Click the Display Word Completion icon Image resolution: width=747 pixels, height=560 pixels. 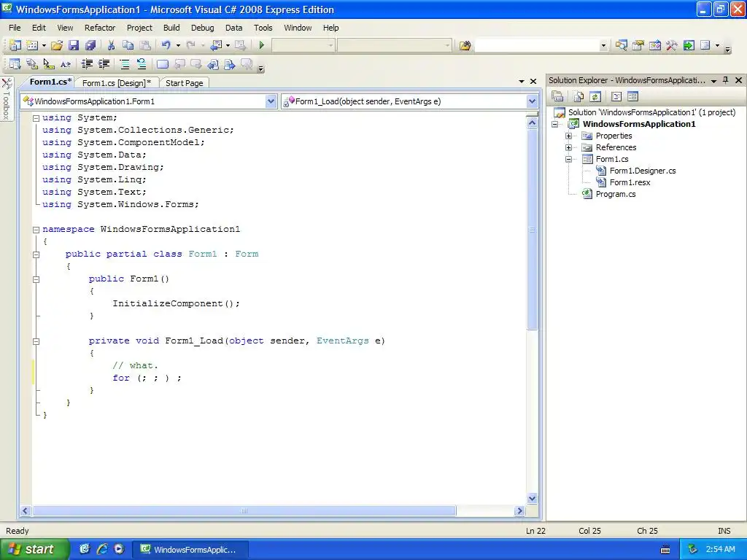[66, 64]
